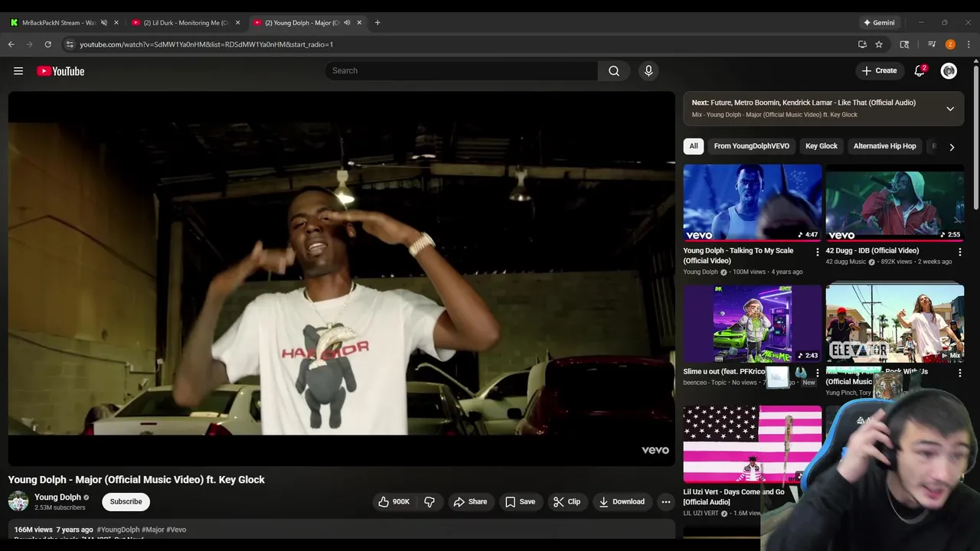Open the Gemini button in title bar
This screenshot has height=551, width=980.
(878, 22)
